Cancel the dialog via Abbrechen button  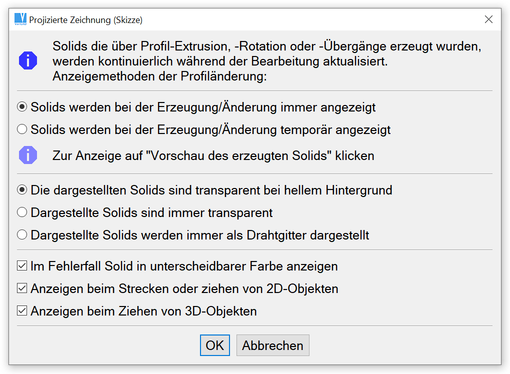[273, 345]
